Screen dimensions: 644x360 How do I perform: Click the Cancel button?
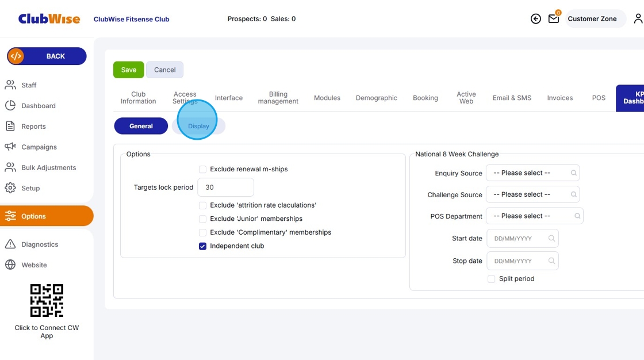point(164,70)
